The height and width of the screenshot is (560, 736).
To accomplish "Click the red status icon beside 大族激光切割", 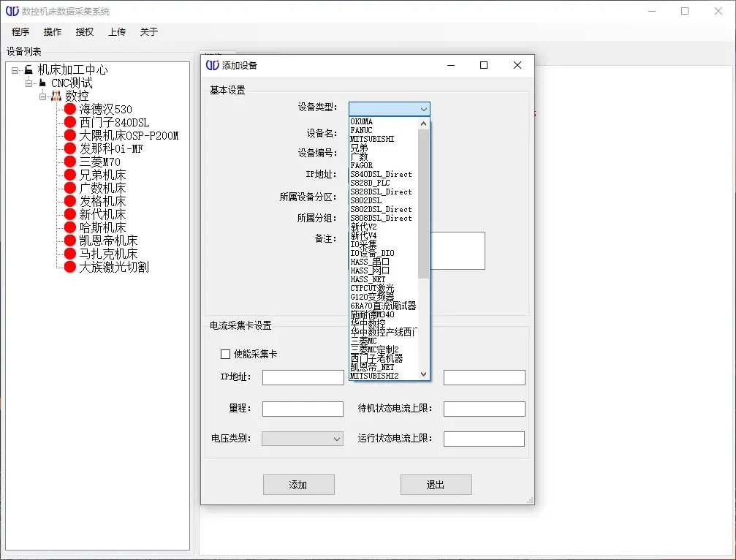I will pyautogui.click(x=70, y=267).
